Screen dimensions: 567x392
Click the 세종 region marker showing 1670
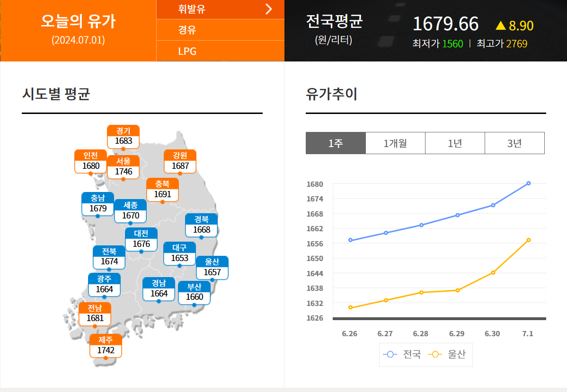131,211
